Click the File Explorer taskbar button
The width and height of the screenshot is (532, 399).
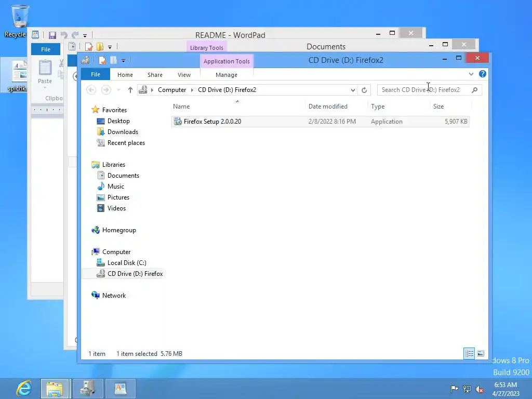tap(55, 389)
